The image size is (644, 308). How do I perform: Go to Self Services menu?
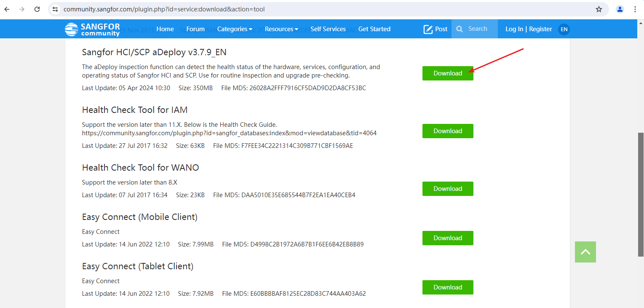328,29
